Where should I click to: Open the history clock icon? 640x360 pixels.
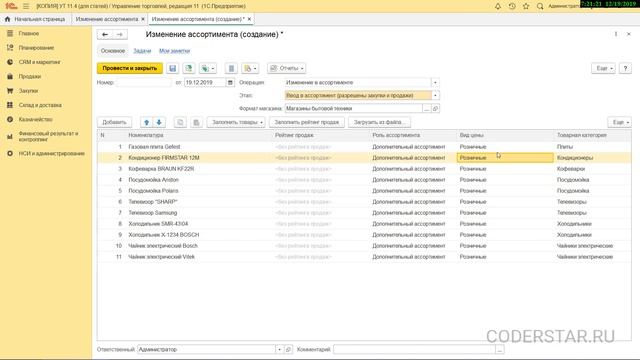pyautogui.click(x=512, y=6)
